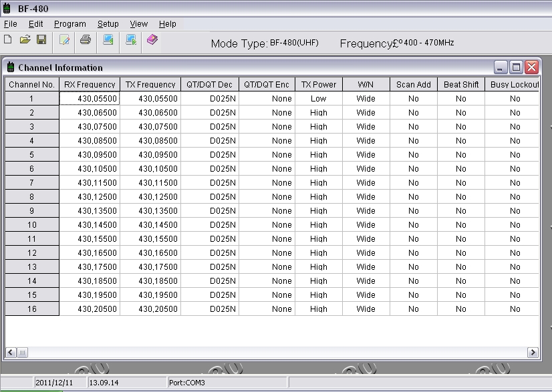The image size is (552, 392).
Task: Click the Beat Shift column header
Action: click(461, 84)
